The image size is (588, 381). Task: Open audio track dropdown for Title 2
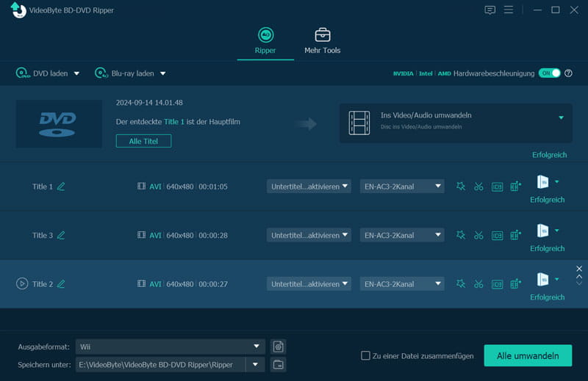pos(402,283)
